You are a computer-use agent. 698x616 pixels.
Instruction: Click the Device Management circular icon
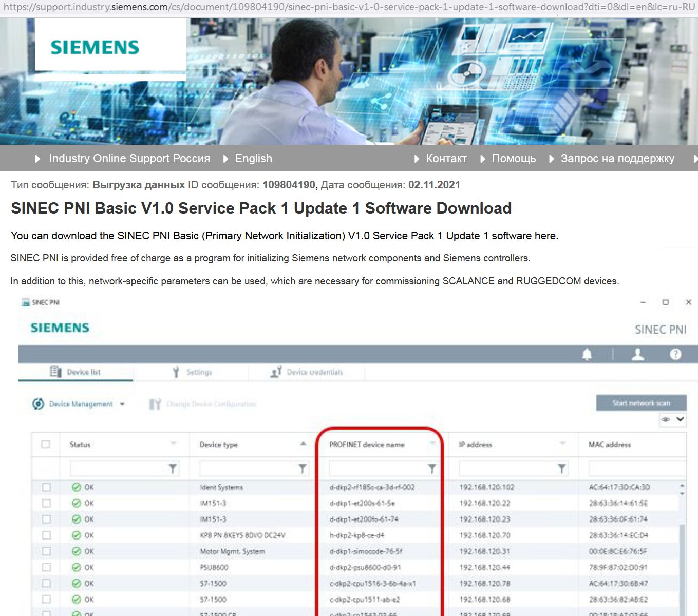tap(38, 404)
